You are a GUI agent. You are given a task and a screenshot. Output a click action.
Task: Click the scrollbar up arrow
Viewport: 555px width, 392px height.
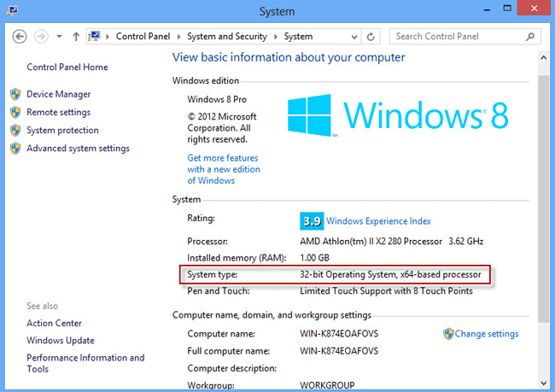pyautogui.click(x=544, y=58)
